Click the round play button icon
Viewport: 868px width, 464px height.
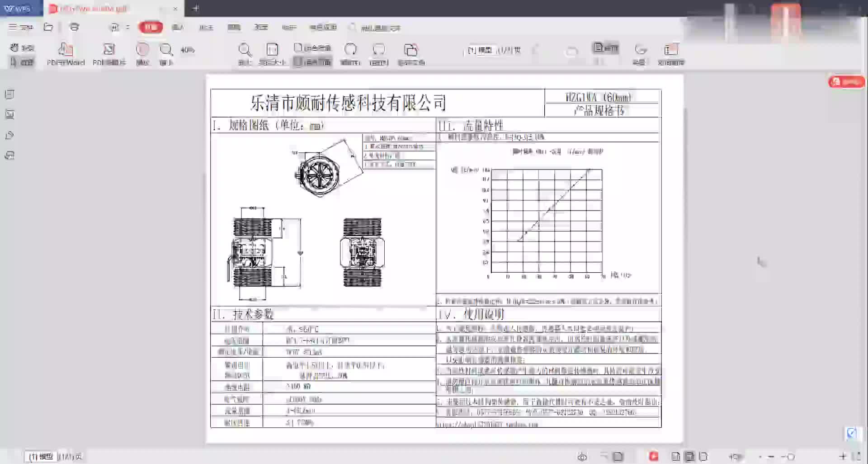(142, 54)
